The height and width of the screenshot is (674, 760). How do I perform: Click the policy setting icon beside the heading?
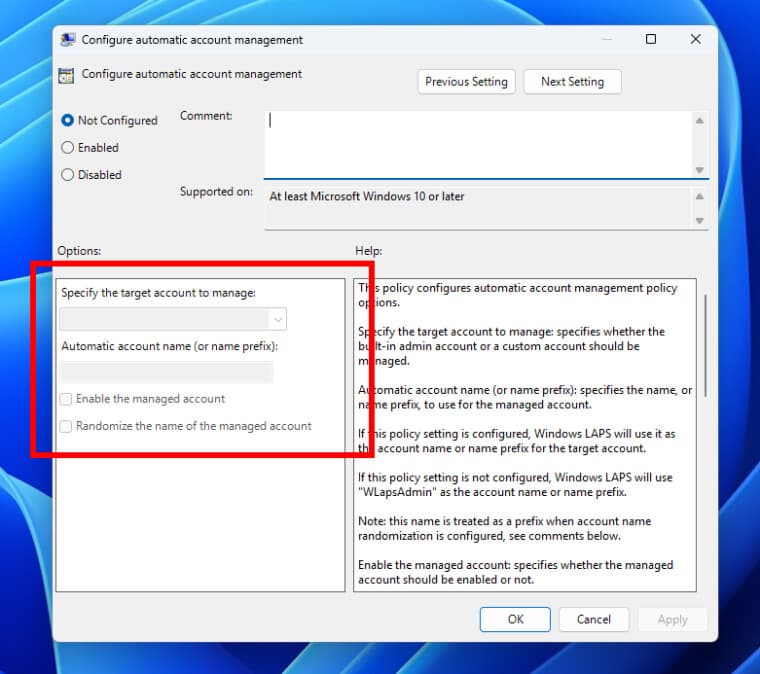point(67,75)
